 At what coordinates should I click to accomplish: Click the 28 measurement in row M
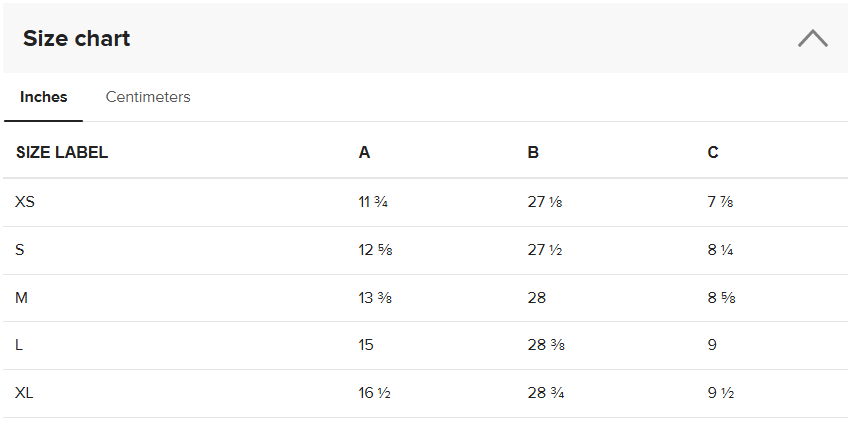tap(537, 298)
